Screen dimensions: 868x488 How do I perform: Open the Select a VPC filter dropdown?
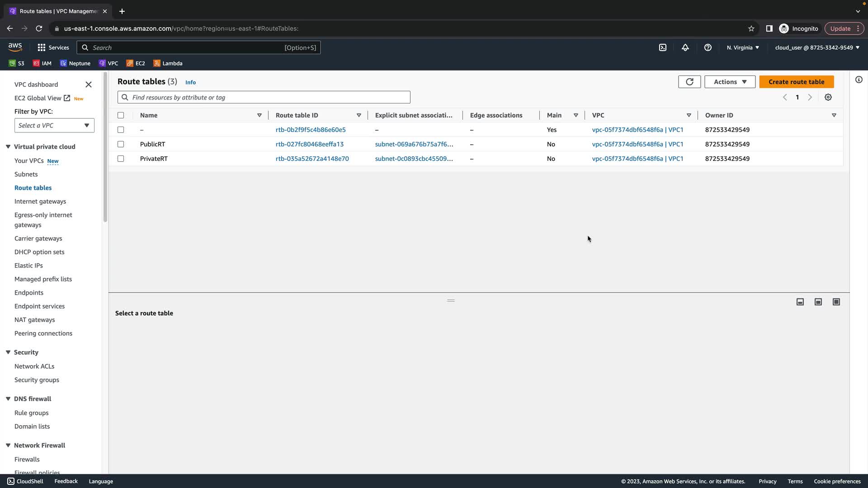click(x=54, y=126)
